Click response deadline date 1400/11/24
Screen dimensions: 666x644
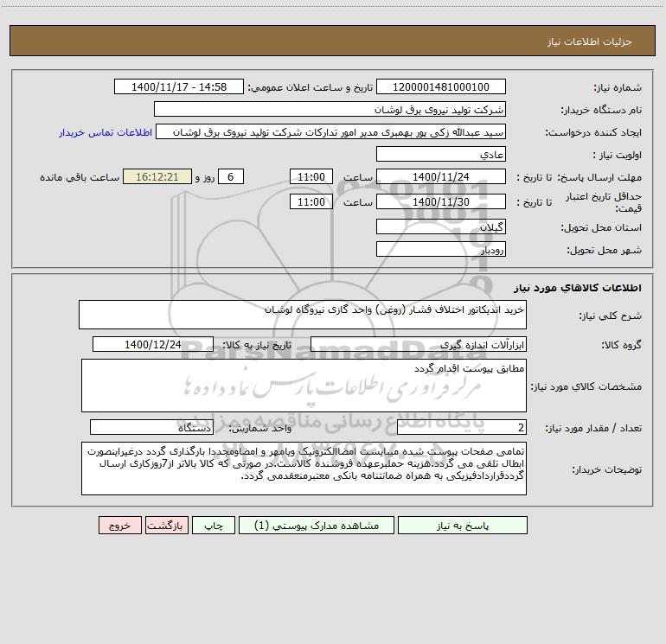point(441,176)
